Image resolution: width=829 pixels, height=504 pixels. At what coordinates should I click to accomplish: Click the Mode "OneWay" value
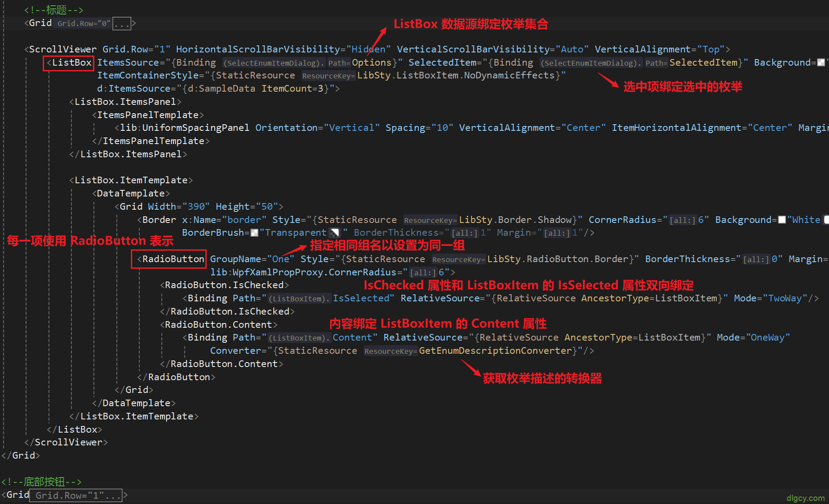[768, 337]
